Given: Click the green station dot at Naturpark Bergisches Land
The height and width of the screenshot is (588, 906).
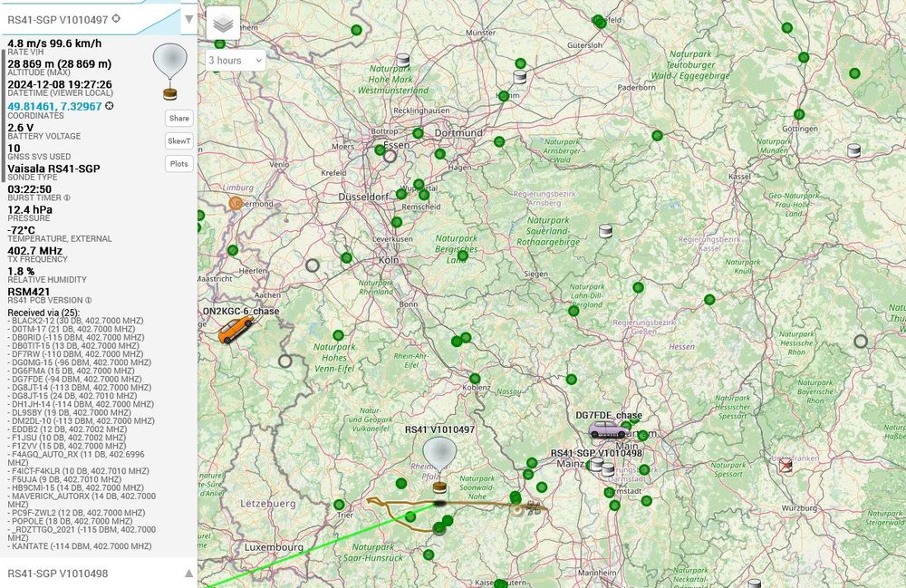Looking at the screenshot, I should pos(463,255).
